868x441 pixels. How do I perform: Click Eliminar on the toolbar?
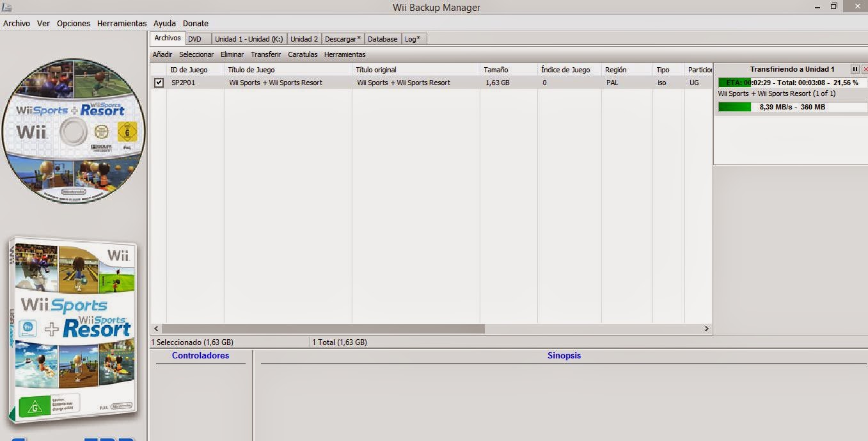232,54
